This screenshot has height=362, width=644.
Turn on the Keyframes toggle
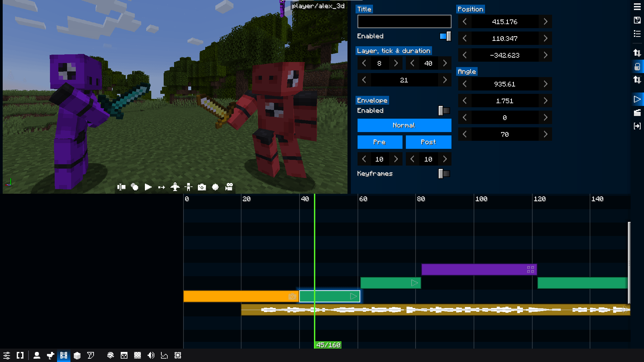click(444, 174)
